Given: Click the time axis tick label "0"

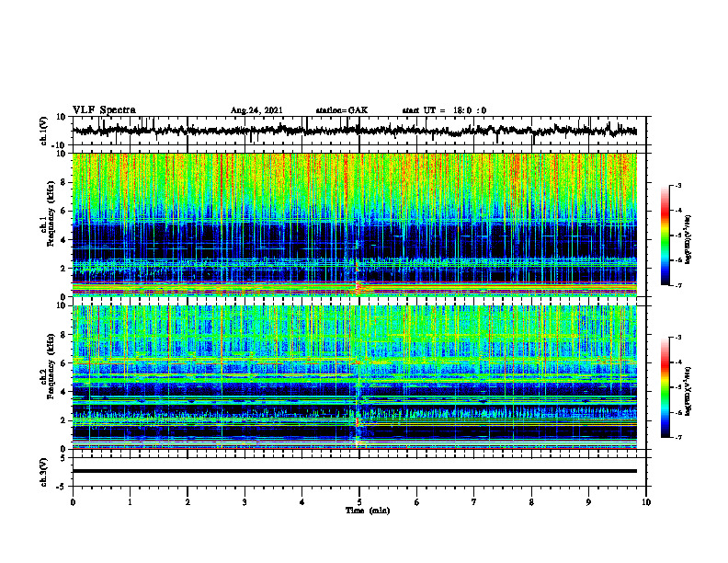Looking at the screenshot, I should point(73,502).
